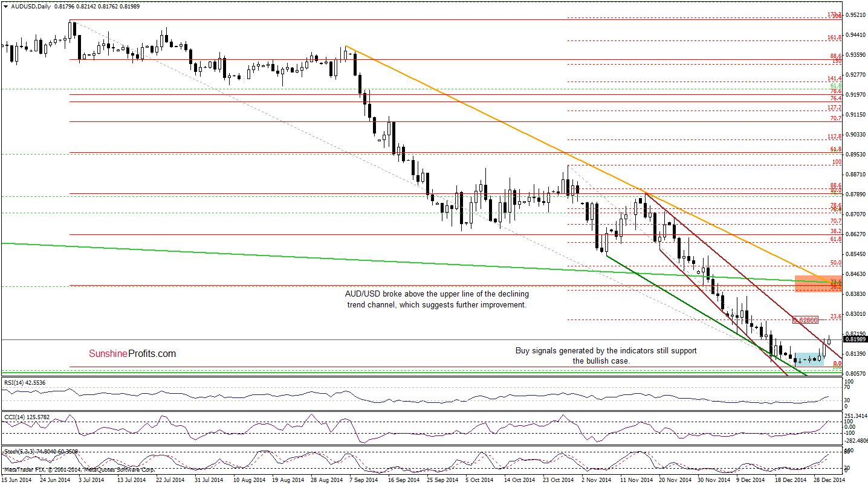Click the 112.8 Fibonacci level label
This screenshot has width=868, height=485.
[x=835, y=137]
